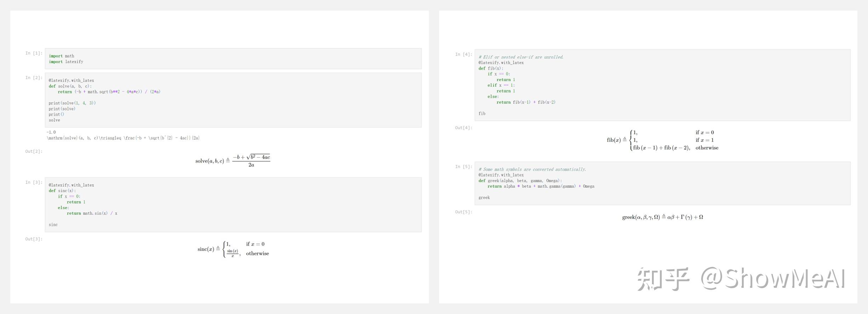Click the rendered sinc(x) piecewise formula
868x314 pixels.
233,249
